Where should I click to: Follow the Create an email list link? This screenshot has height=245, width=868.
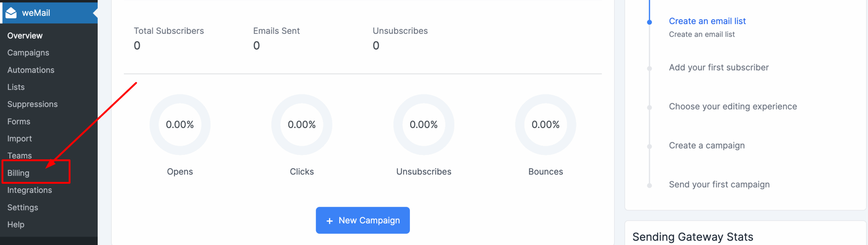[707, 21]
